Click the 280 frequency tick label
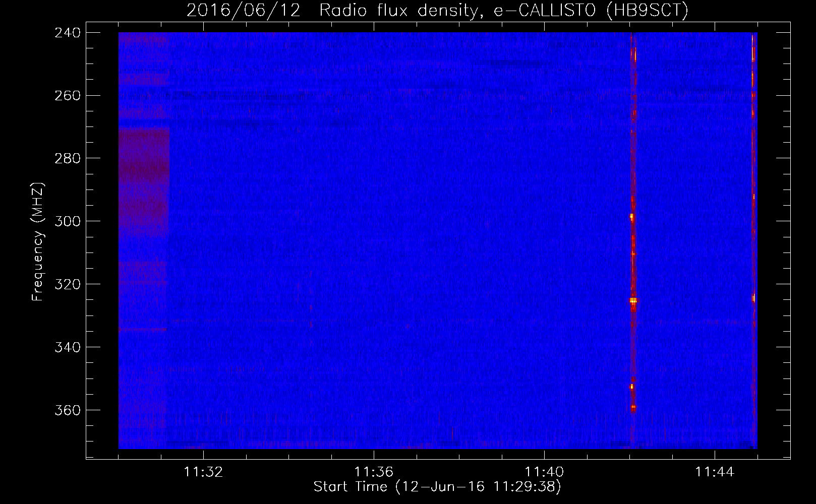 point(68,159)
